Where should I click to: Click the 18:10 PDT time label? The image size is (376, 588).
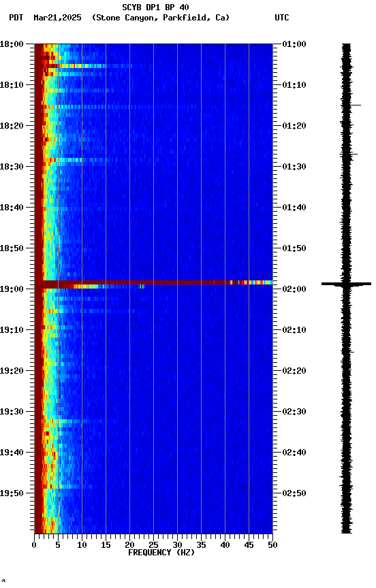[12, 85]
